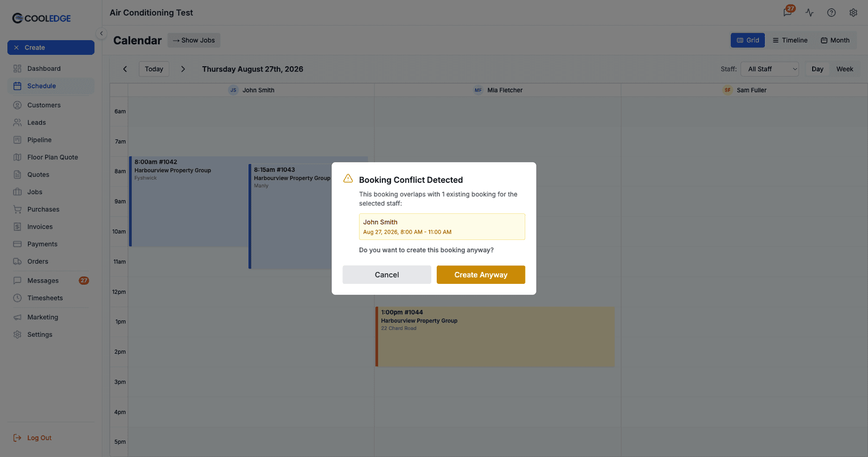Go to previous day arrow
This screenshot has width=868, height=457.
[x=125, y=69]
